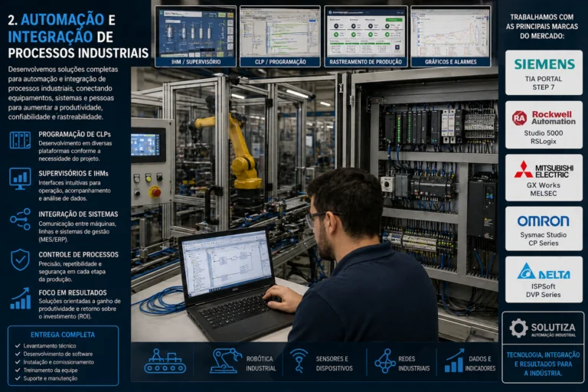This screenshot has height=392, width=588.
Task: Click the PLC rack icon beside Programação de CLPs
Action: coord(20,140)
